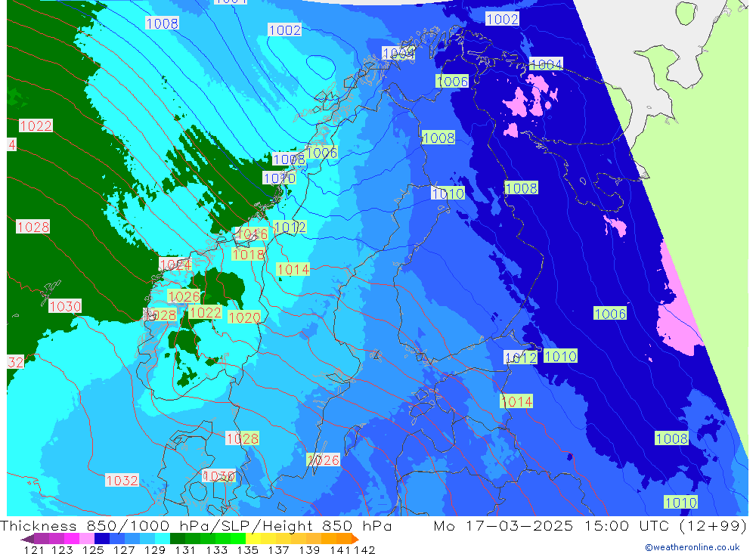Image resolution: width=756 pixels, height=554 pixels.
Task: Click legend value 141
Action: point(340,550)
